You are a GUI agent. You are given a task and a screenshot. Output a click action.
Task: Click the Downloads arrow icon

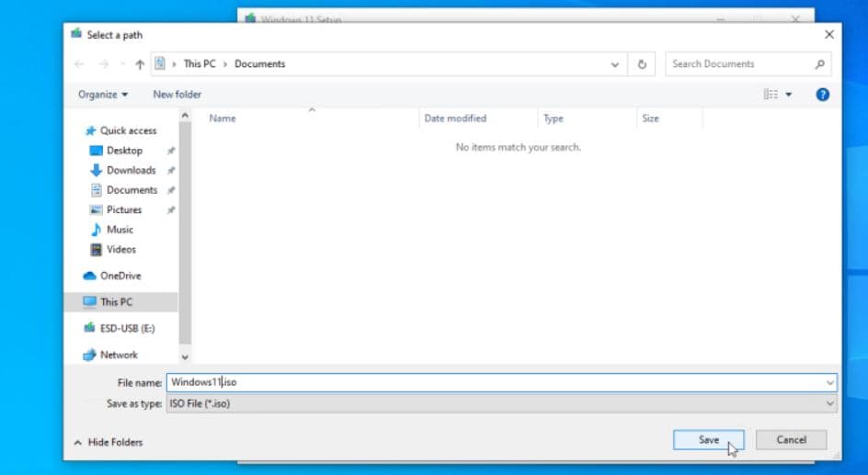97,170
